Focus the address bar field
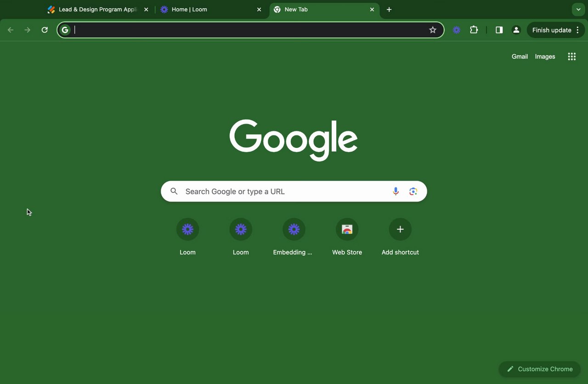The height and width of the screenshot is (384, 588). tap(250, 30)
